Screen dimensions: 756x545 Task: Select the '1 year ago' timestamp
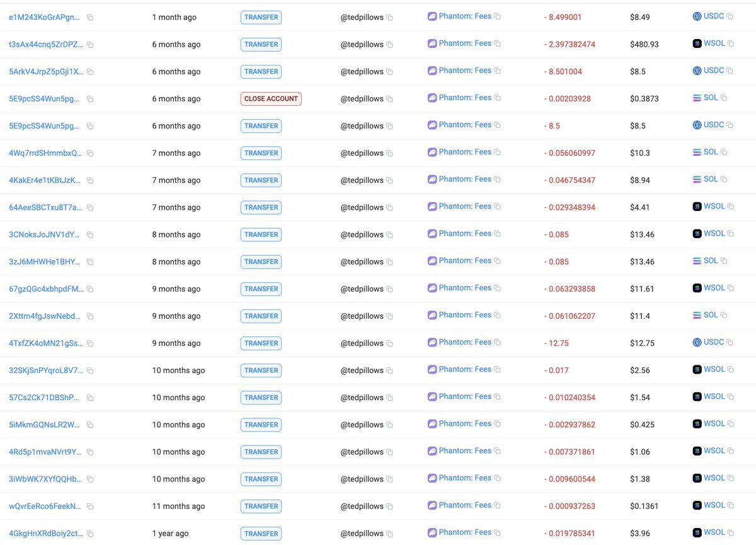(x=170, y=534)
